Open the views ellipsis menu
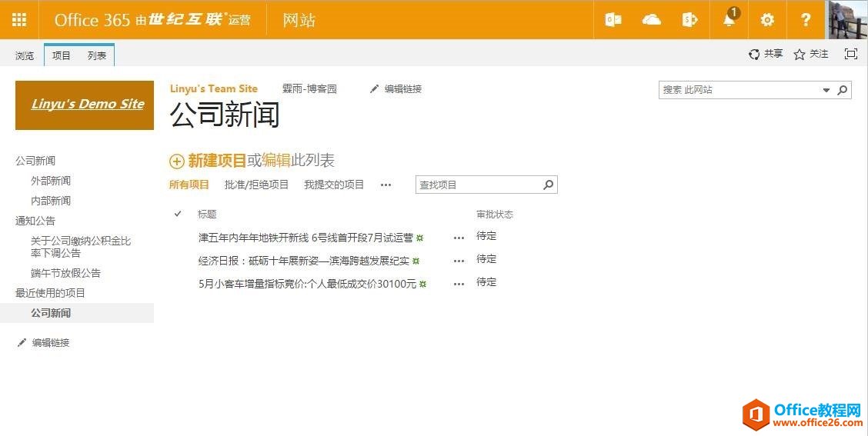This screenshot has width=868, height=436. click(386, 185)
